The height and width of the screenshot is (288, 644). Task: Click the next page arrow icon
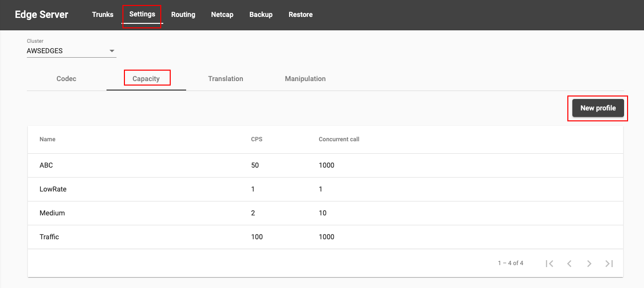(589, 264)
